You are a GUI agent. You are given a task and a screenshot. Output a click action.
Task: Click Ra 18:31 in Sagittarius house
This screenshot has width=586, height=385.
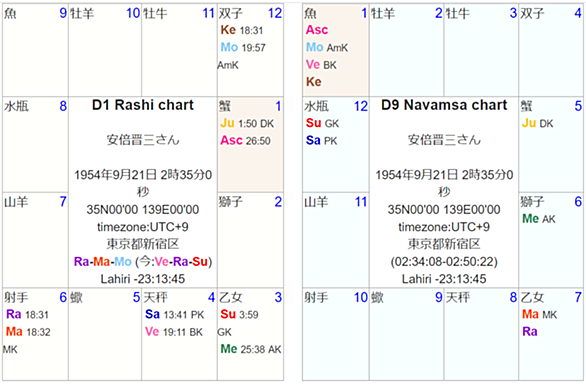[27, 314]
